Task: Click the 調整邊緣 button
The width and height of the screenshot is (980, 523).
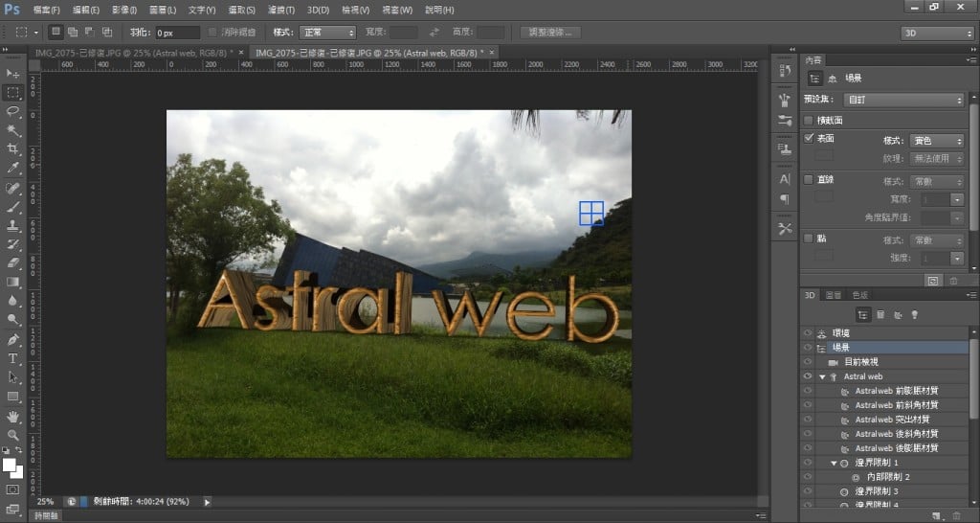Action: click(550, 33)
